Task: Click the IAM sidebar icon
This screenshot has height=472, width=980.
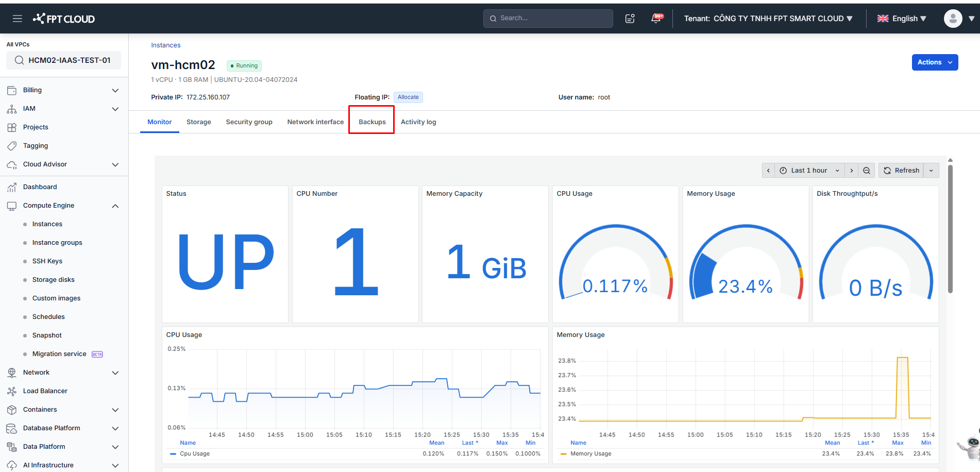Action: pyautogui.click(x=12, y=109)
